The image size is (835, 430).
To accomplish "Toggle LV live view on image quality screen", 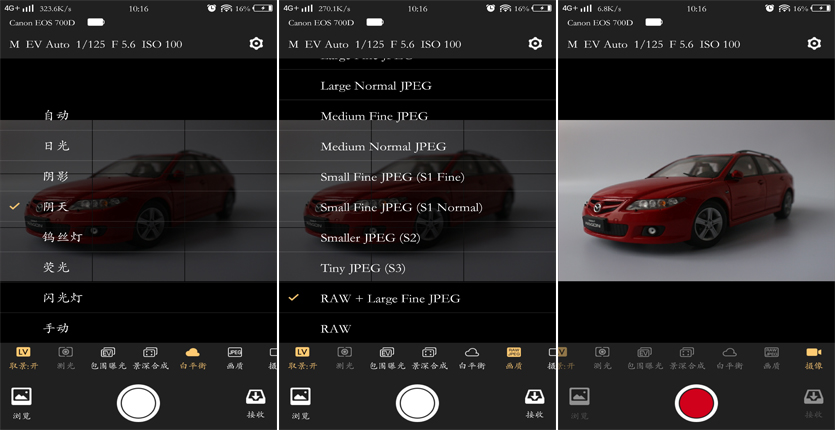I will (301, 358).
